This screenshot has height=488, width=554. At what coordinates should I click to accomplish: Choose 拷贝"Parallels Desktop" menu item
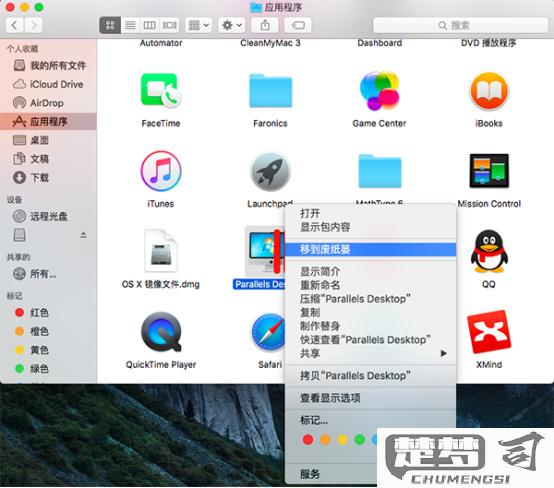[370, 376]
